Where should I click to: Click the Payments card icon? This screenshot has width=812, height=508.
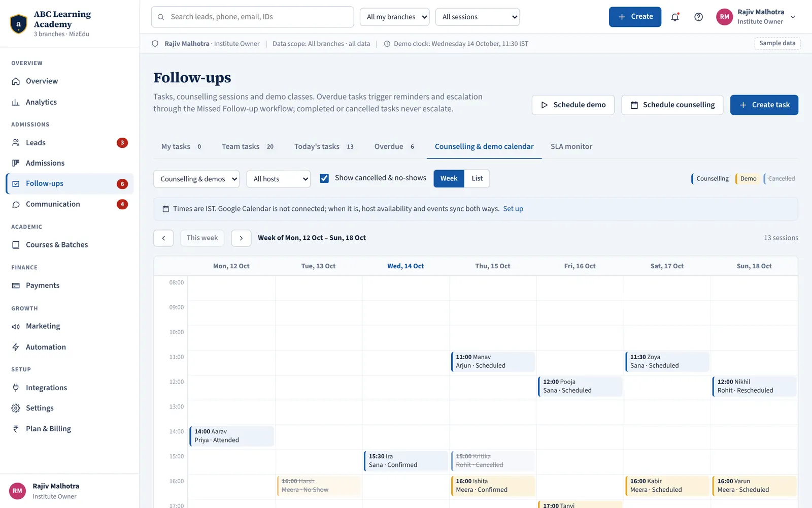[16, 285]
